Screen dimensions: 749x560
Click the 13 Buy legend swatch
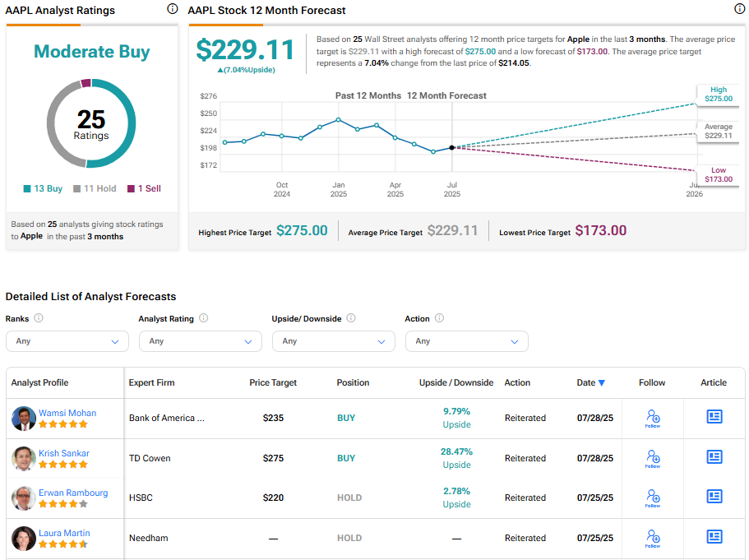pos(27,188)
